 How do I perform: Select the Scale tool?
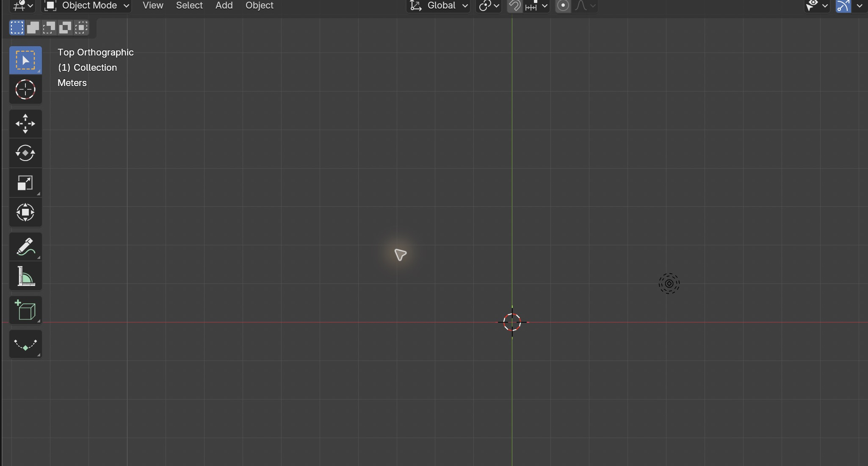point(25,183)
